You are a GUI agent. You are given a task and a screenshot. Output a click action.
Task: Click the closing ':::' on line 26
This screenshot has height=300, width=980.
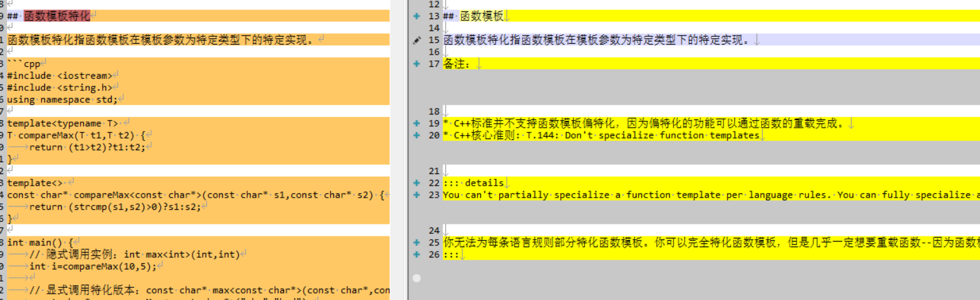451,255
